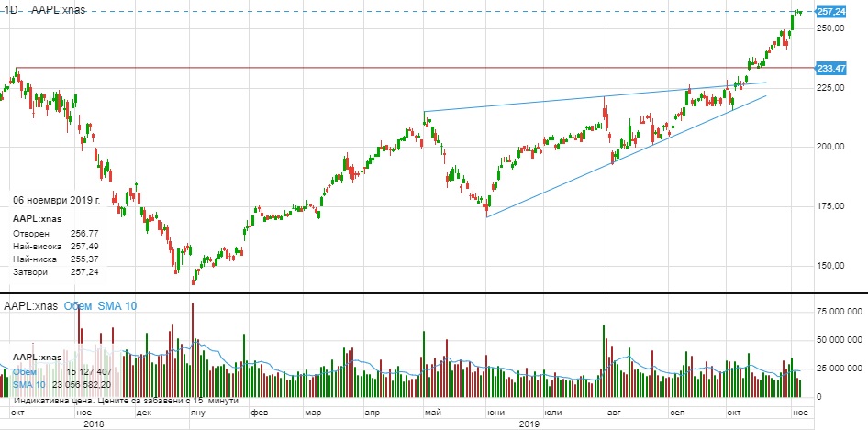Click the volume value 15 127 407

click(x=89, y=372)
